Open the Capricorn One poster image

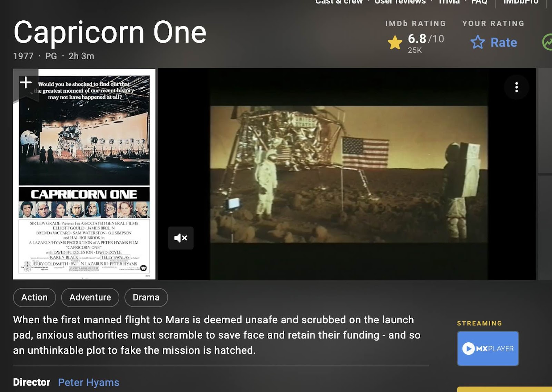84,174
